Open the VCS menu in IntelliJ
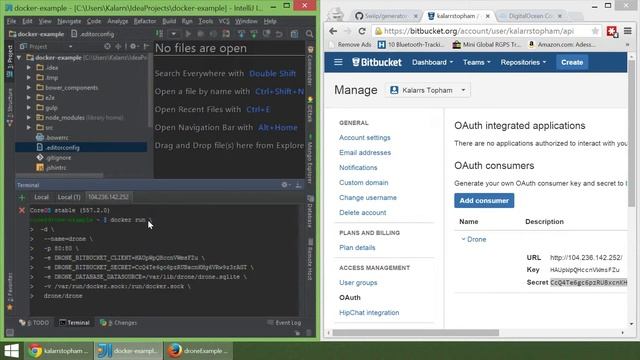640x360 pixels. 224,21
